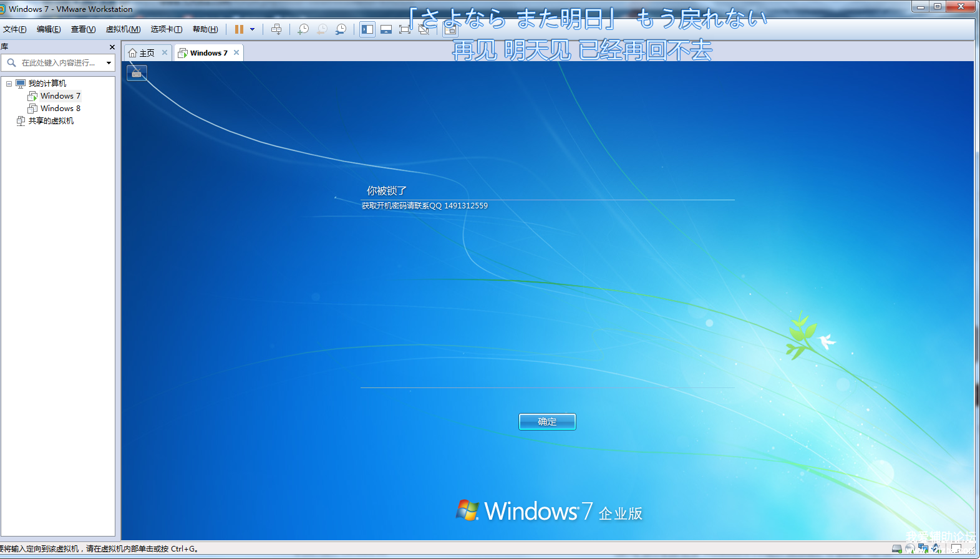The height and width of the screenshot is (559, 980).
Task: Open the 文件(F) menu
Action: pos(15,29)
